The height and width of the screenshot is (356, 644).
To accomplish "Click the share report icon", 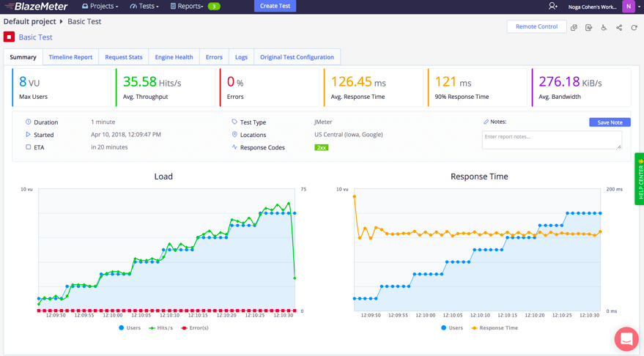I will (619, 28).
